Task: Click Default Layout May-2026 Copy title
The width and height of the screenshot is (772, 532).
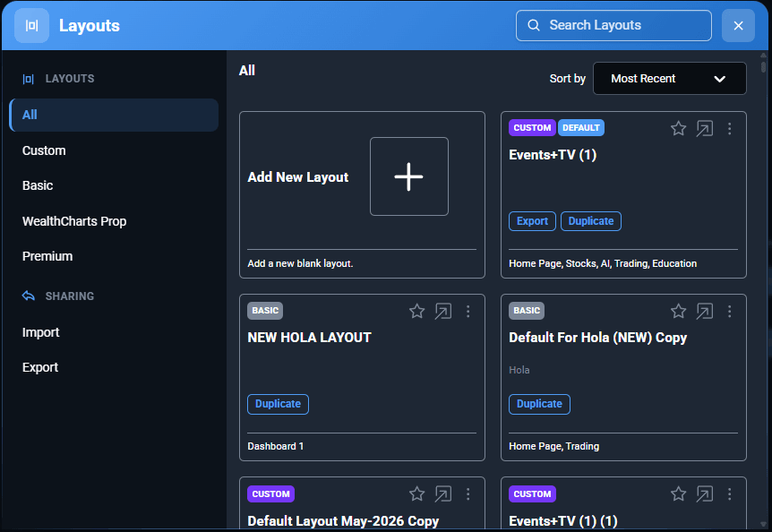Action: [x=343, y=520]
